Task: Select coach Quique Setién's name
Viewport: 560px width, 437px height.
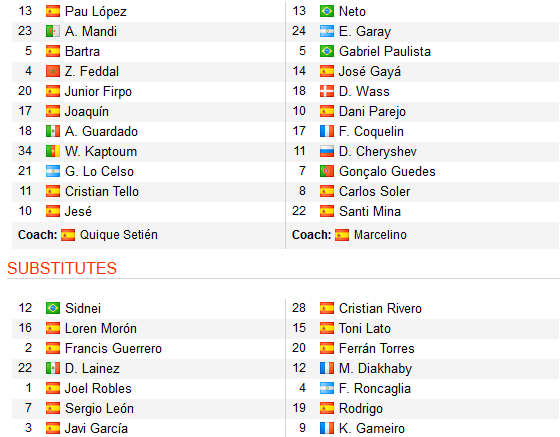Action: (119, 235)
